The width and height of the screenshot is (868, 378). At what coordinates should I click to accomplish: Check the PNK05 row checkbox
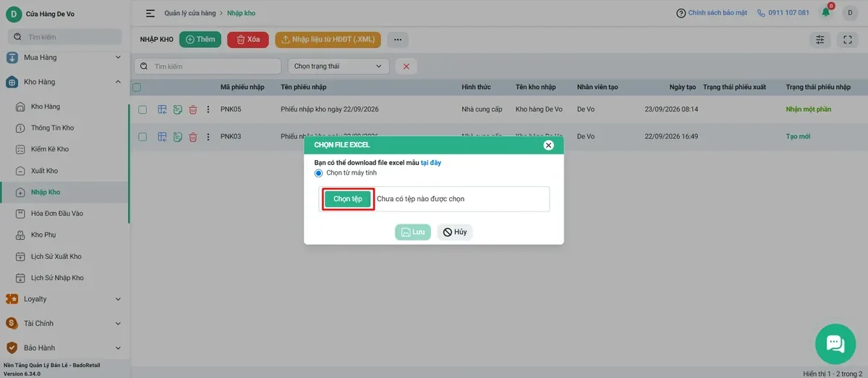click(142, 109)
